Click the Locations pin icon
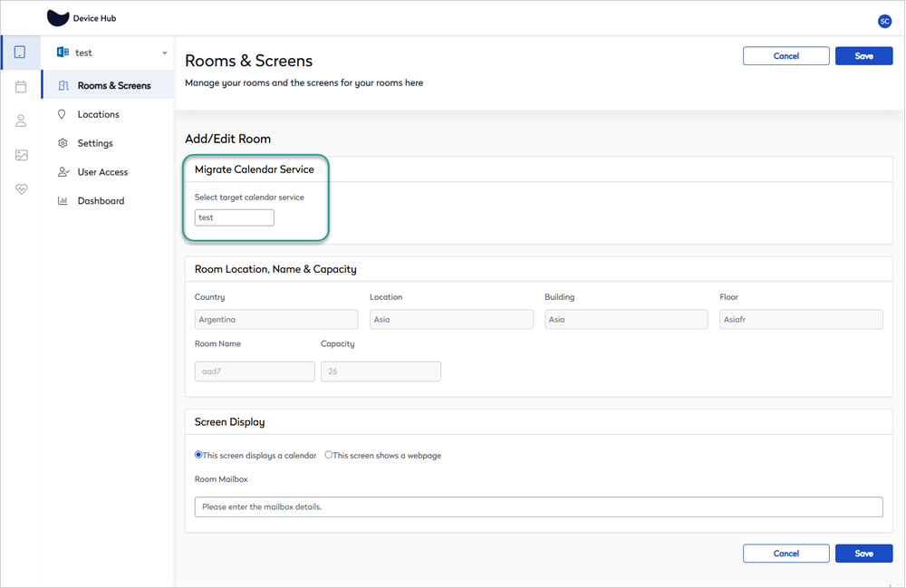906x588 pixels. (x=62, y=114)
